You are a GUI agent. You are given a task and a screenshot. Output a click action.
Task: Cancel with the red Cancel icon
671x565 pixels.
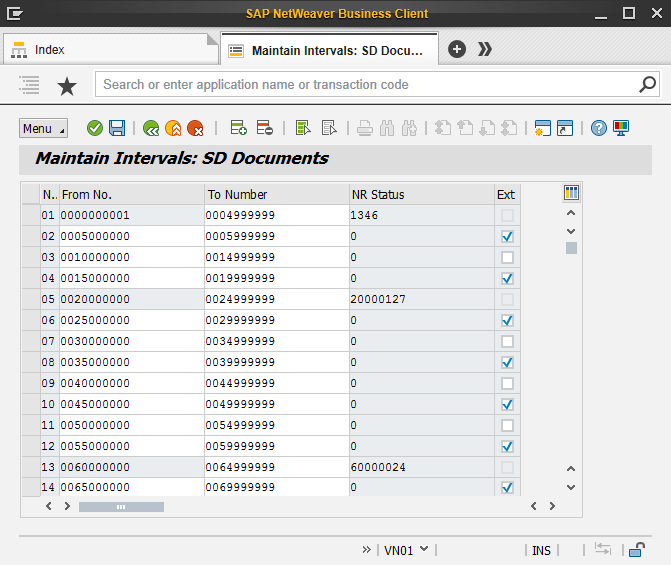coord(195,128)
